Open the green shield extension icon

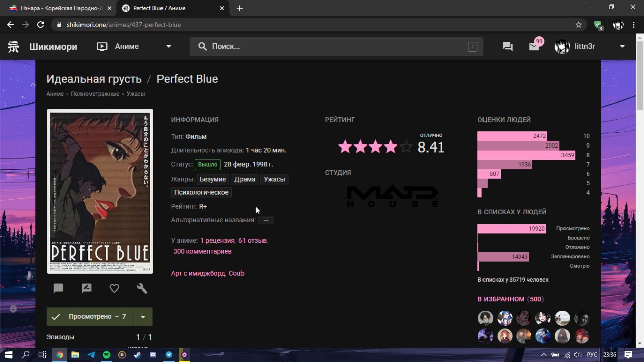point(598,25)
